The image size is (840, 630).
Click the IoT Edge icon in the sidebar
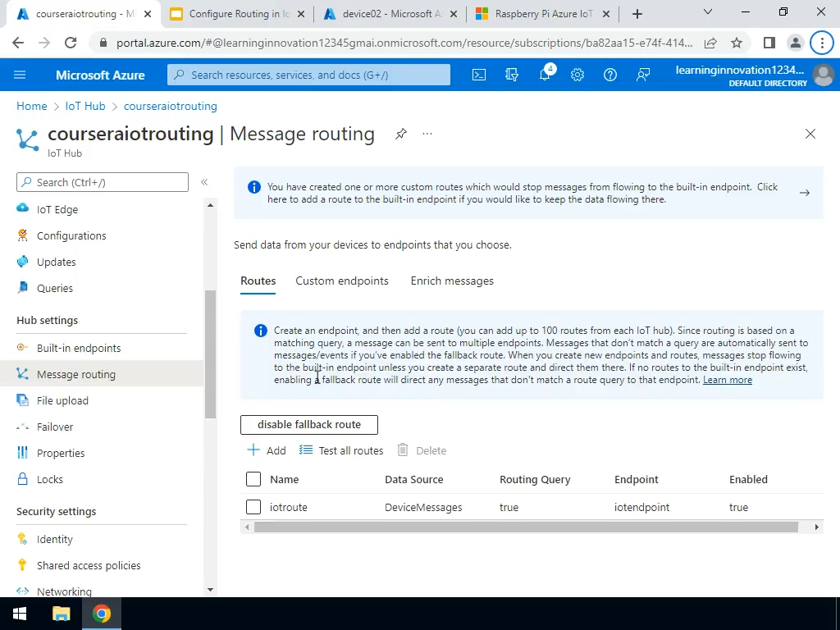pos(22,208)
